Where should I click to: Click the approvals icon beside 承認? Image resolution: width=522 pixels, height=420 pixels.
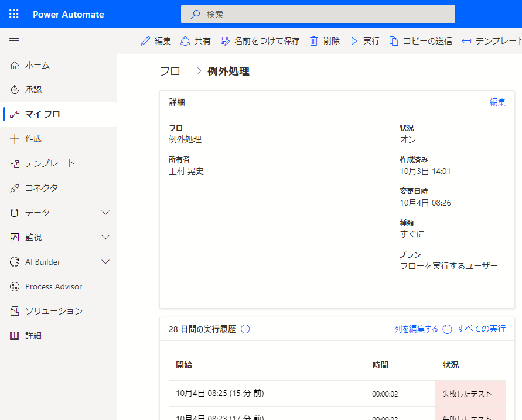15,90
